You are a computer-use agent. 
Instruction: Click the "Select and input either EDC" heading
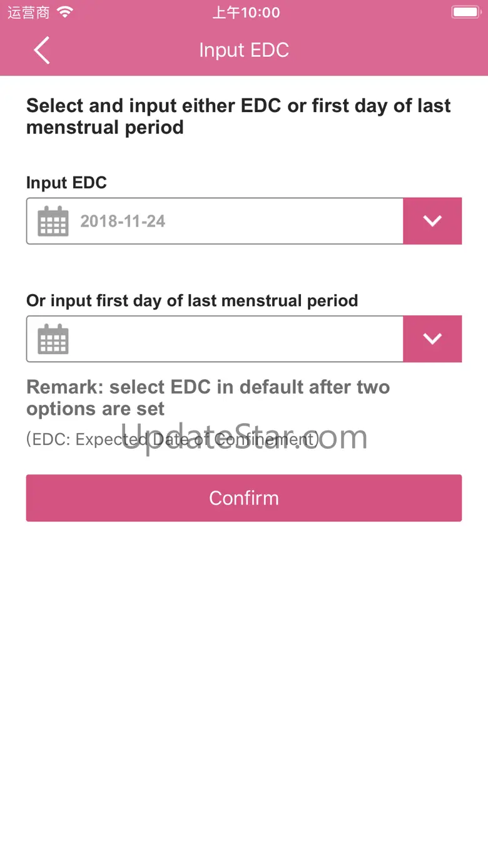(x=238, y=116)
